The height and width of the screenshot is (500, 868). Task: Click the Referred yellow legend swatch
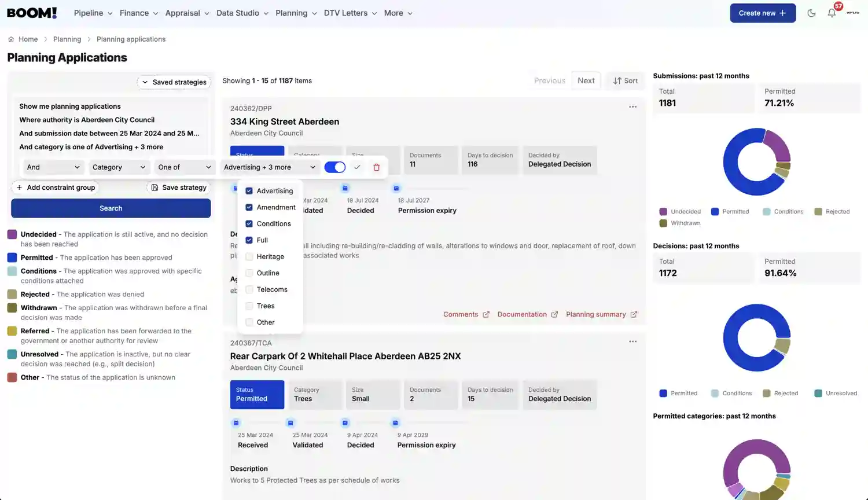click(x=12, y=331)
